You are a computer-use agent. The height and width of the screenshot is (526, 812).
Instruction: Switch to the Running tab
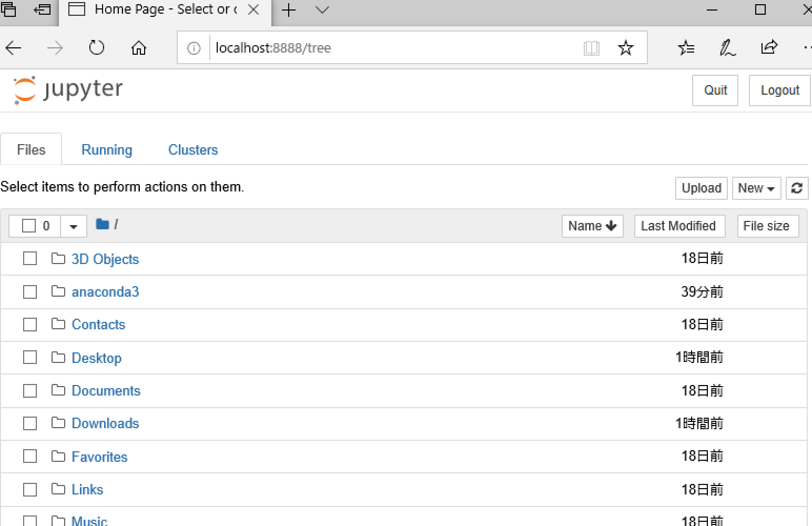tap(107, 150)
